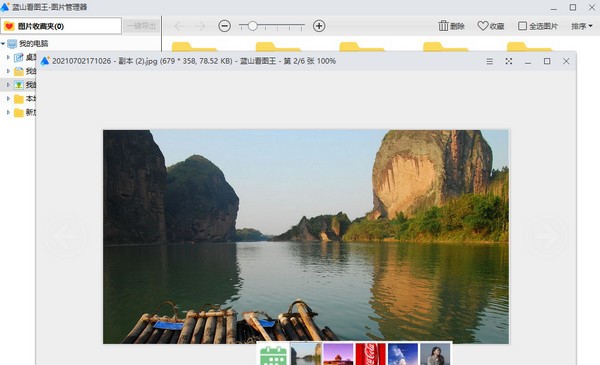Tick the 全选图片 checkbox
The width and height of the screenshot is (600, 365).
(x=522, y=26)
